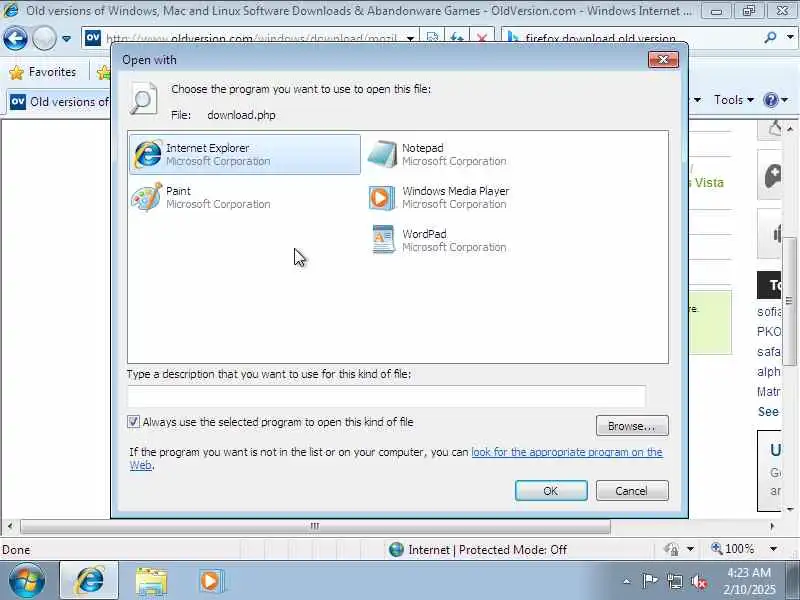Open Windows Explorer from the taskbar
The height and width of the screenshot is (600, 800).
pos(151,582)
